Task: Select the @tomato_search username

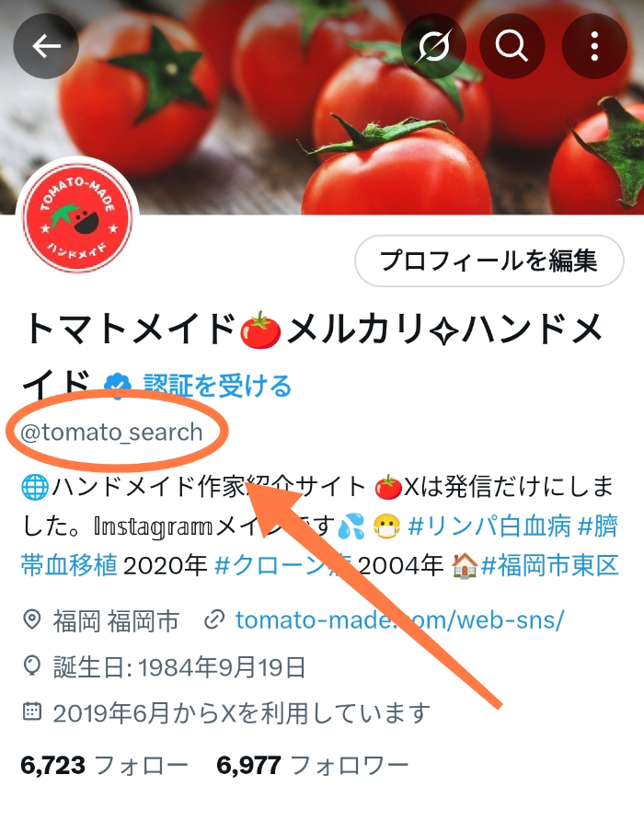Action: [x=111, y=433]
